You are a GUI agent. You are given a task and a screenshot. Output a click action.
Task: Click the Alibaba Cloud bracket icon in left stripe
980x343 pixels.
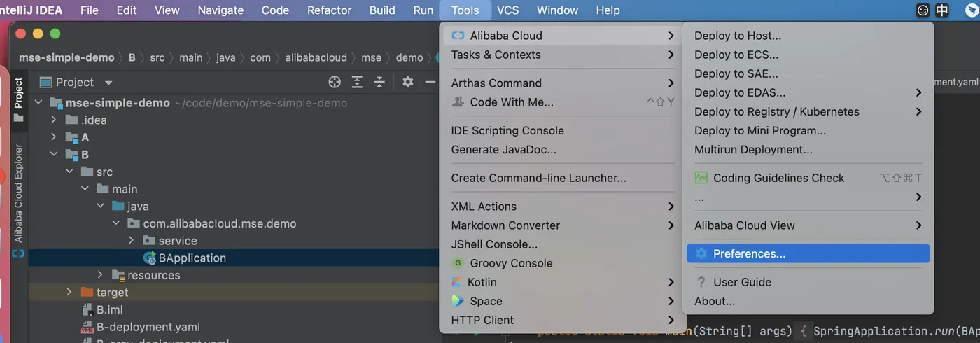(x=18, y=253)
